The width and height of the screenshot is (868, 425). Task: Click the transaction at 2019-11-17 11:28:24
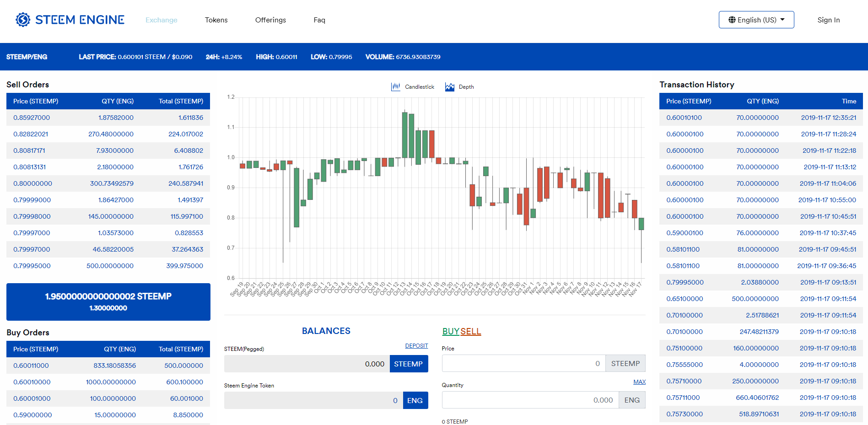click(761, 134)
